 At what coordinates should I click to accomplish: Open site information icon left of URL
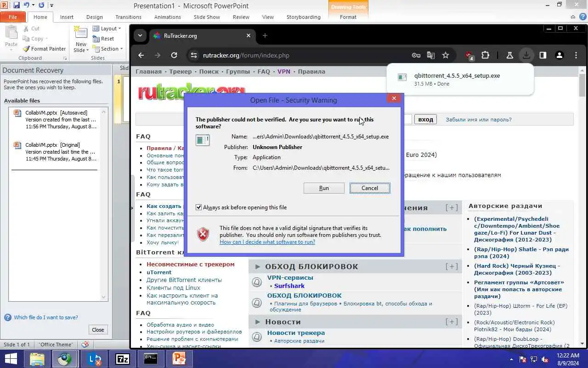point(194,55)
